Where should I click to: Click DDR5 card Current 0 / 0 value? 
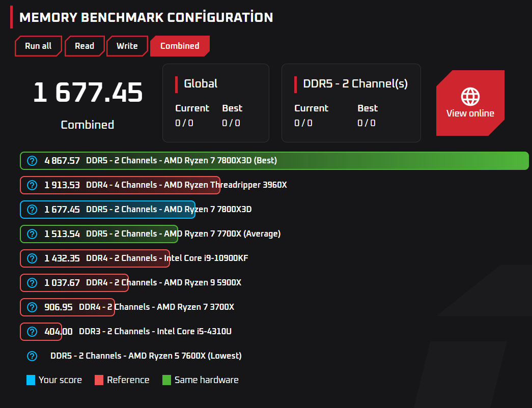(303, 123)
